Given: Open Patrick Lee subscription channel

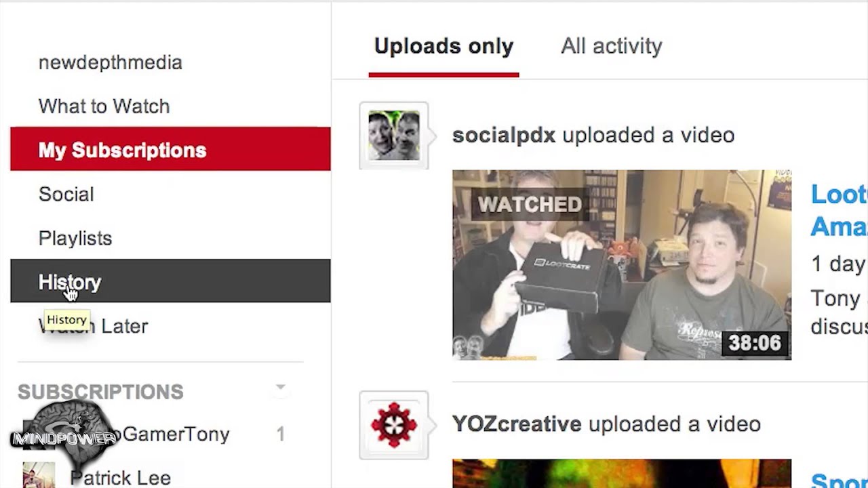Looking at the screenshot, I should tap(120, 478).
